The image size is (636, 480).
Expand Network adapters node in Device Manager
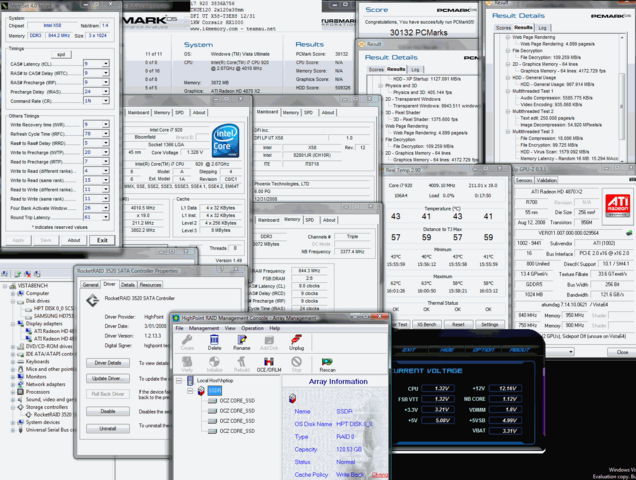[x=13, y=384]
